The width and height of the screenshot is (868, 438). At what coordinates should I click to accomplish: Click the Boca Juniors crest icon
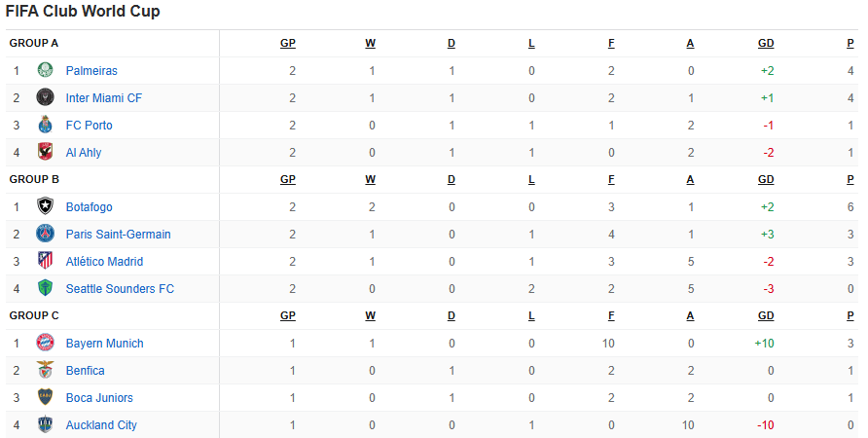(46, 397)
